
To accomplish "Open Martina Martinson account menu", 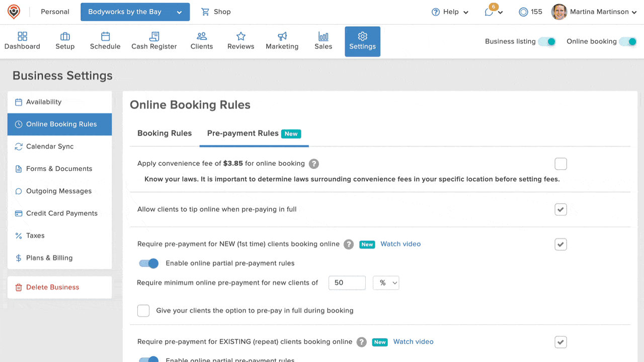I will [594, 12].
